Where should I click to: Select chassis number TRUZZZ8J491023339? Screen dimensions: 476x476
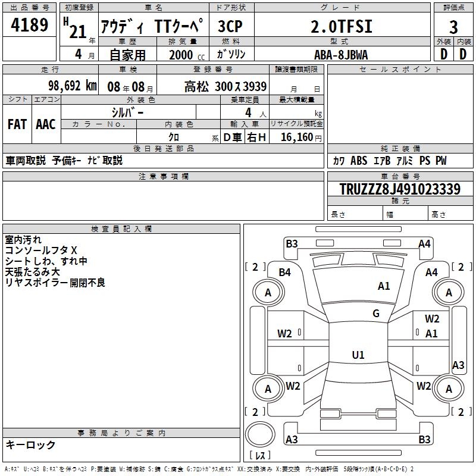pos(400,189)
